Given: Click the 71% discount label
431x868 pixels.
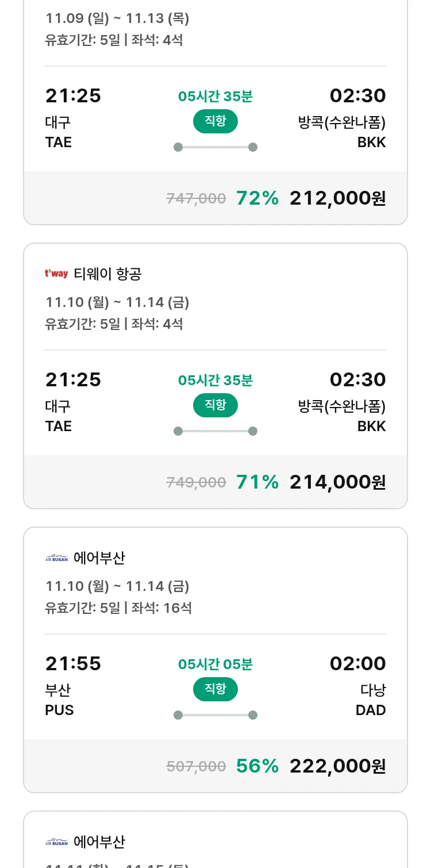Looking at the screenshot, I should [x=257, y=482].
